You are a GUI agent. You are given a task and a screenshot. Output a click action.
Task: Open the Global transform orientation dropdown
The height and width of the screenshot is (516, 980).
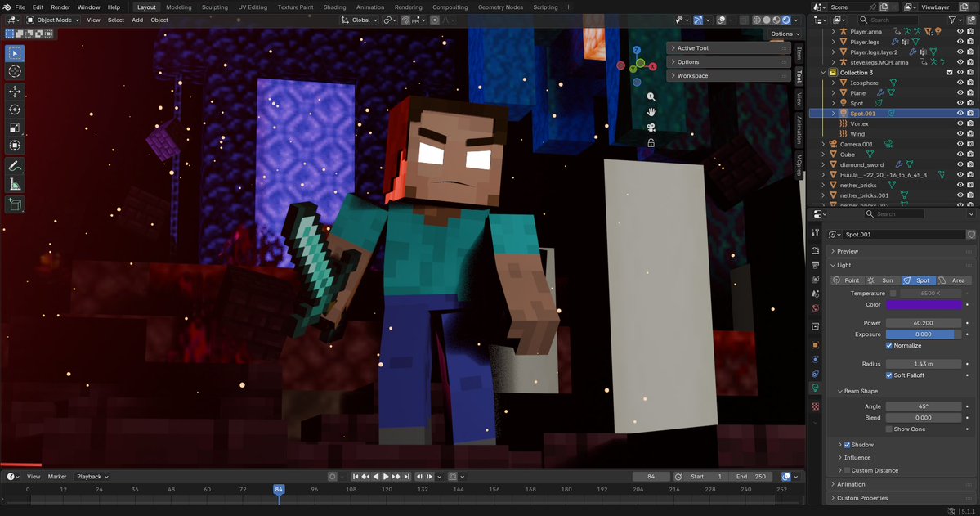coord(360,20)
